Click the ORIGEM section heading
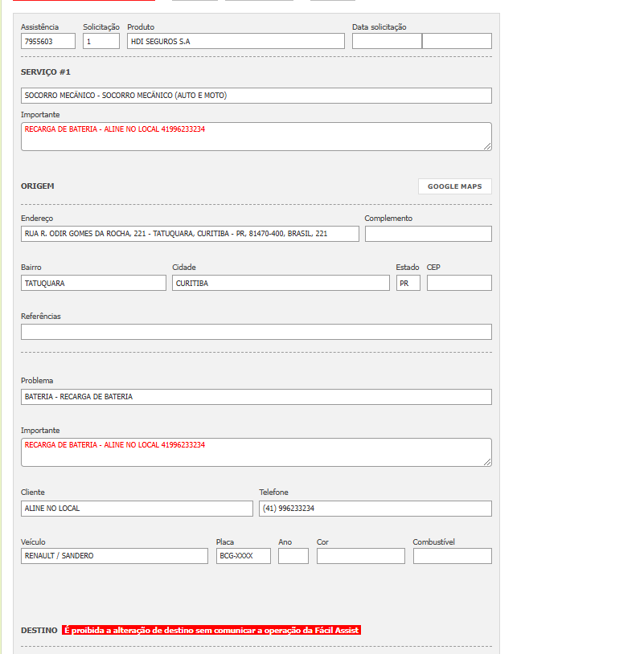Viewport: 644px width, 654px height. [38, 186]
